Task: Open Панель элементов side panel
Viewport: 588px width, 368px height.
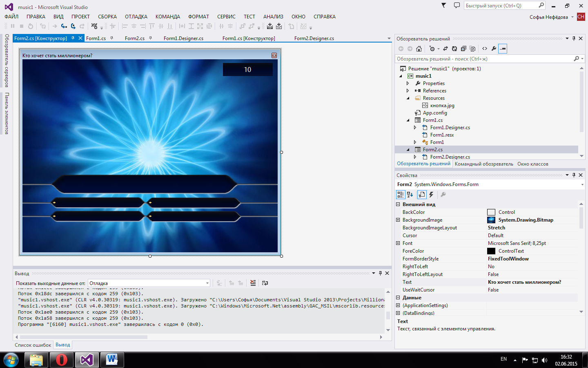Action: click(7, 113)
